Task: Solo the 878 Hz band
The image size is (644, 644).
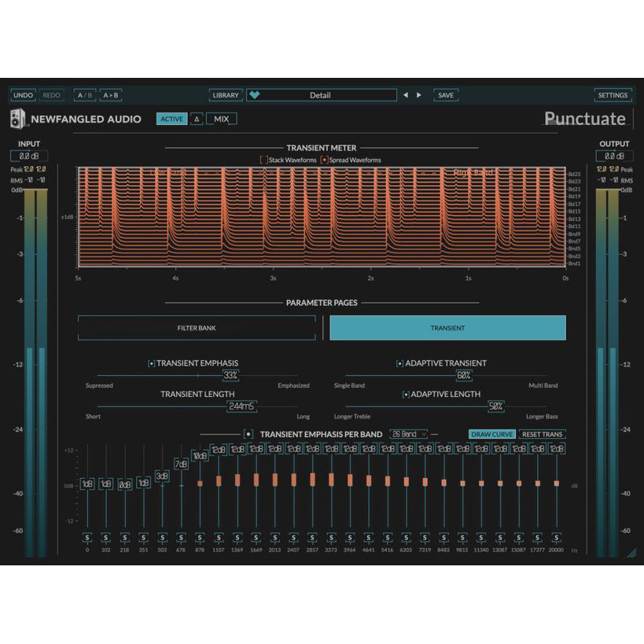Action: tap(200, 538)
